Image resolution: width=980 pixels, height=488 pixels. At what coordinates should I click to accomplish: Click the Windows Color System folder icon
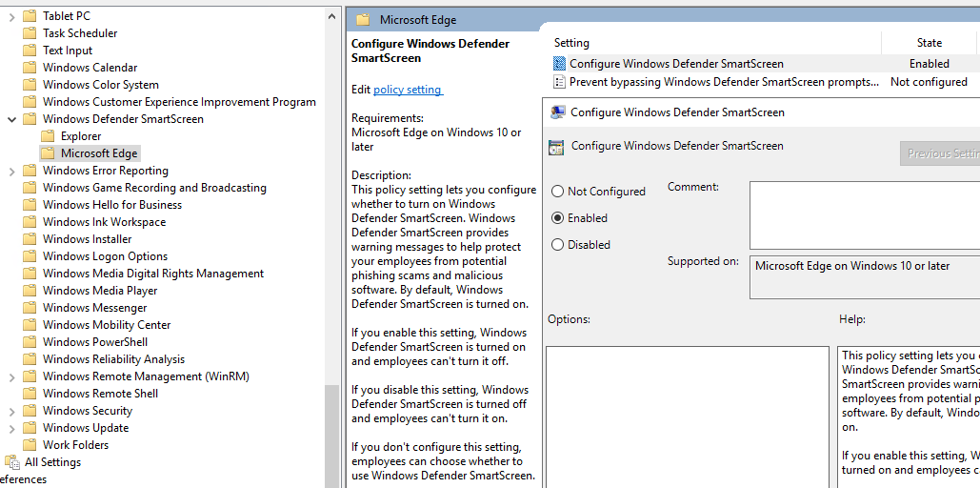click(x=30, y=85)
